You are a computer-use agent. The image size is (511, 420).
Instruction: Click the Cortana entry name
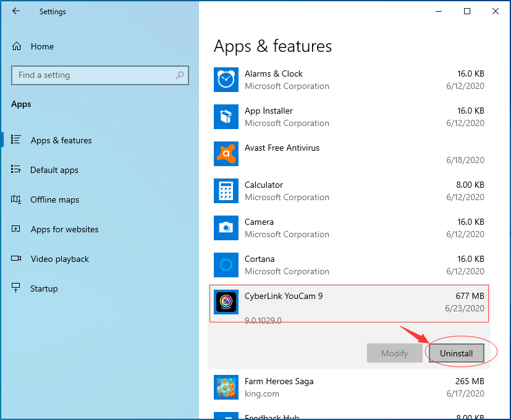pos(260,259)
